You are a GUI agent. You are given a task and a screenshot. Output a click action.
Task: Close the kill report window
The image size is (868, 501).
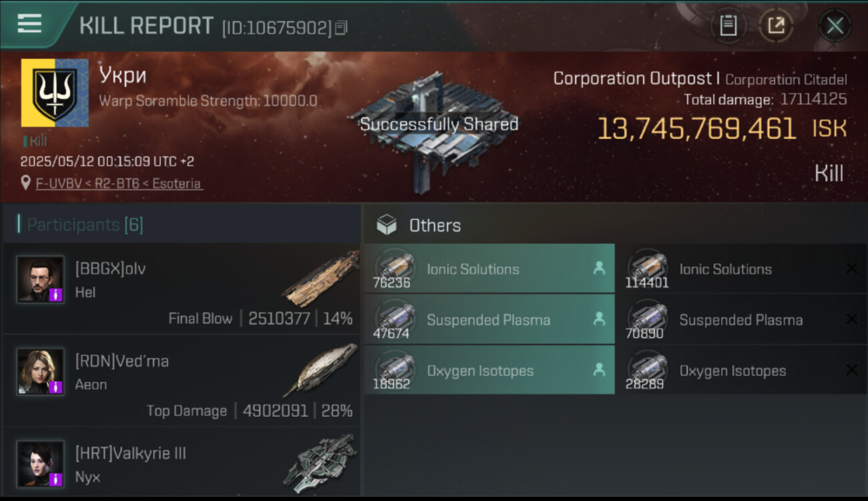tap(835, 26)
